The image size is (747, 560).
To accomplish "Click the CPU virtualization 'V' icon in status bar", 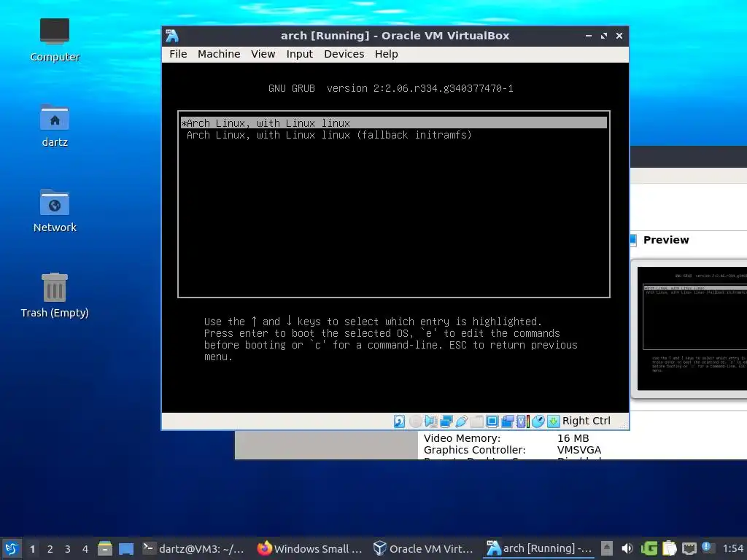I will pos(523,421).
